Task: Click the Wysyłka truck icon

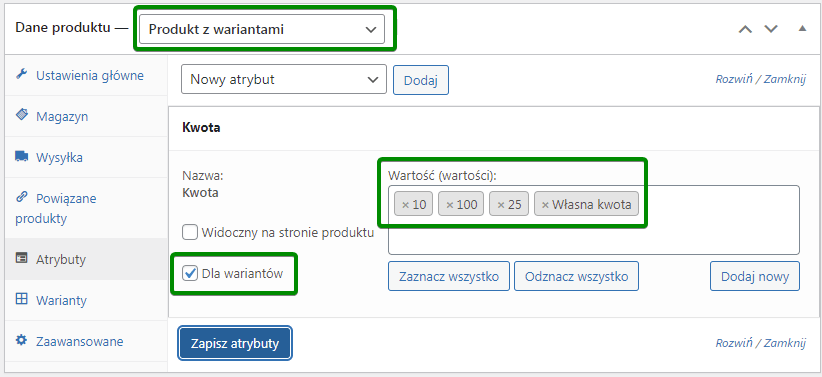Action: [21, 156]
